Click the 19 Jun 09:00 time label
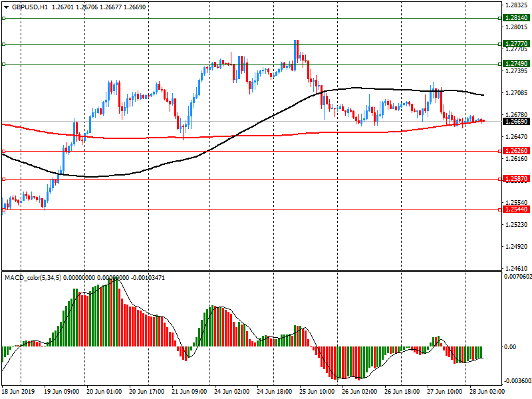Viewport: 532px width, 399px height. [x=61, y=391]
